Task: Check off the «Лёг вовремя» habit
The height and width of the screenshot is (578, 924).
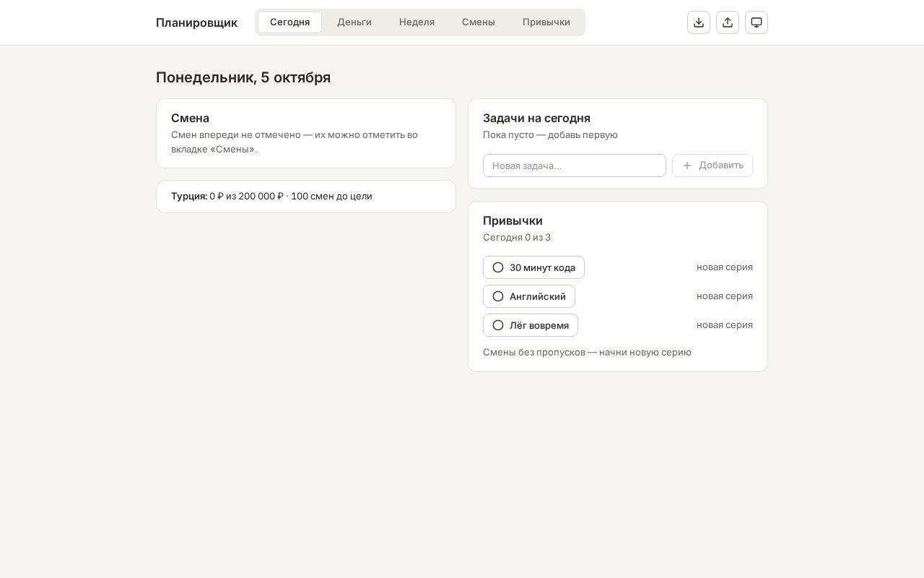Action: 531,325
